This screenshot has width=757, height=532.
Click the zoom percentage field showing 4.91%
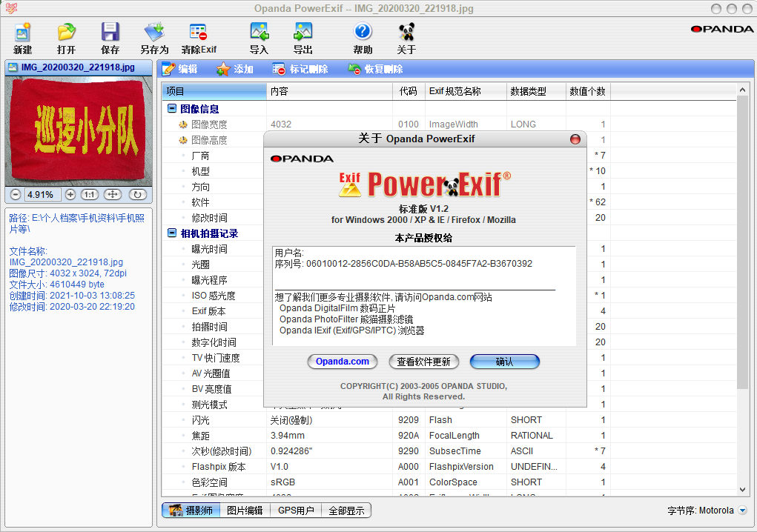point(42,195)
